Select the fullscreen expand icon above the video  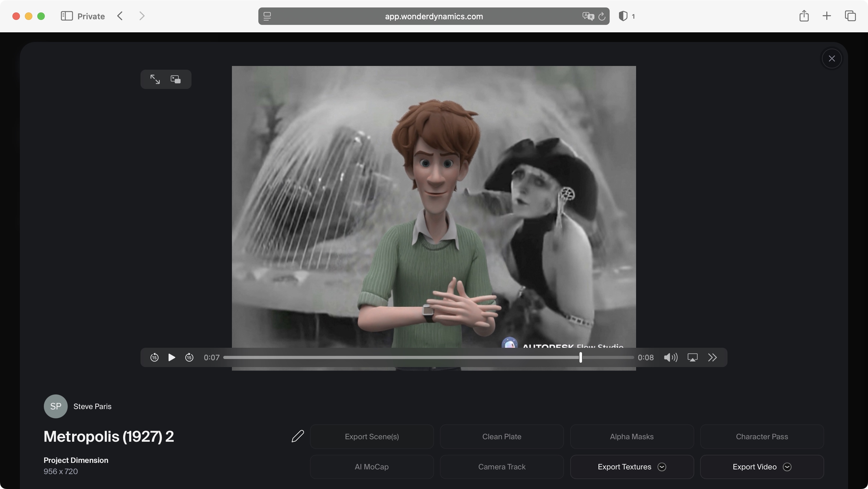[155, 79]
